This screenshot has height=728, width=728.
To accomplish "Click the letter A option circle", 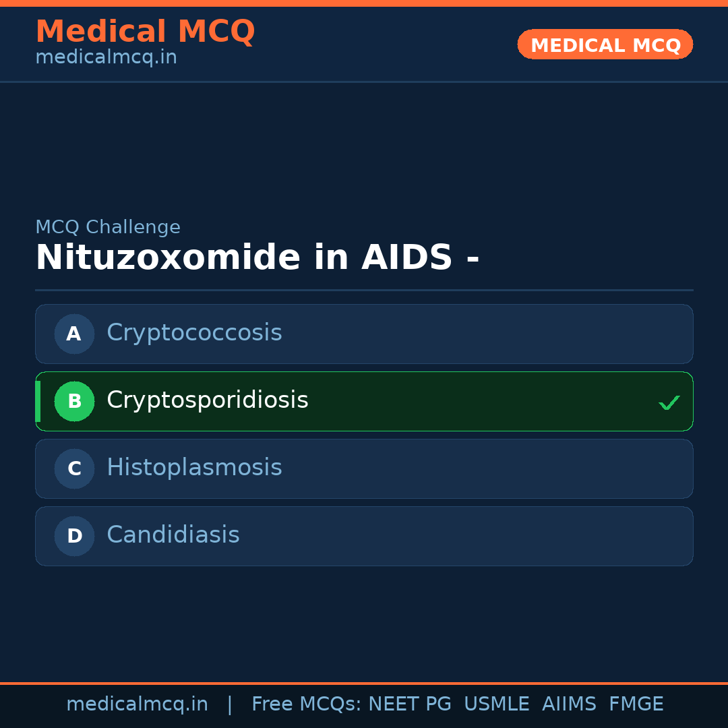I will pyautogui.click(x=74, y=334).
